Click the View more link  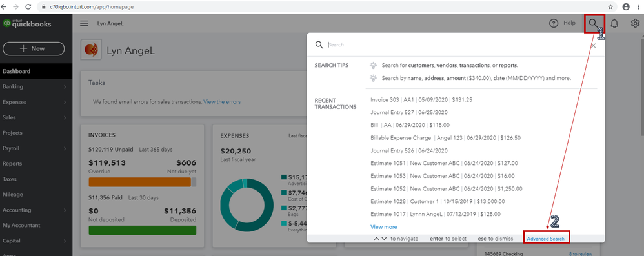pyautogui.click(x=383, y=226)
